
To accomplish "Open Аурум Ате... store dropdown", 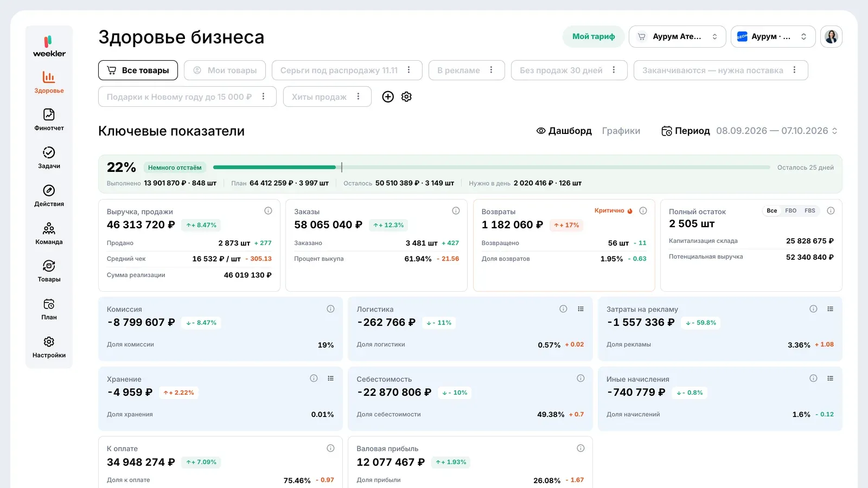I will pos(677,36).
